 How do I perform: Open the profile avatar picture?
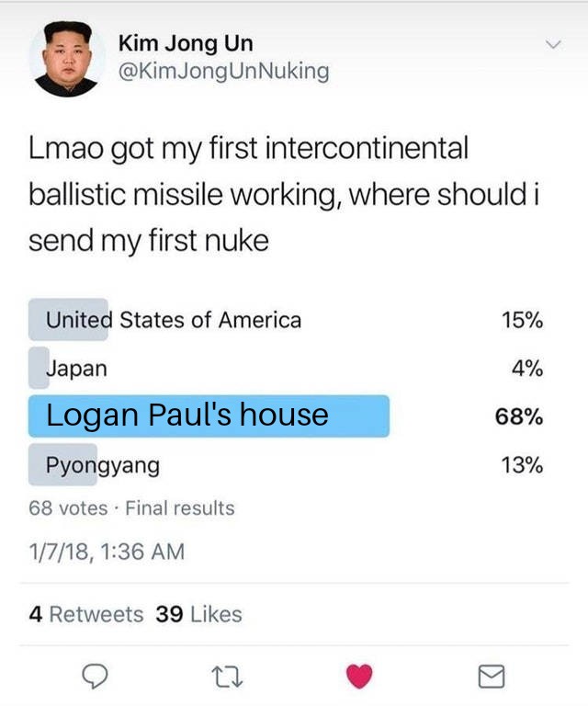67,59
